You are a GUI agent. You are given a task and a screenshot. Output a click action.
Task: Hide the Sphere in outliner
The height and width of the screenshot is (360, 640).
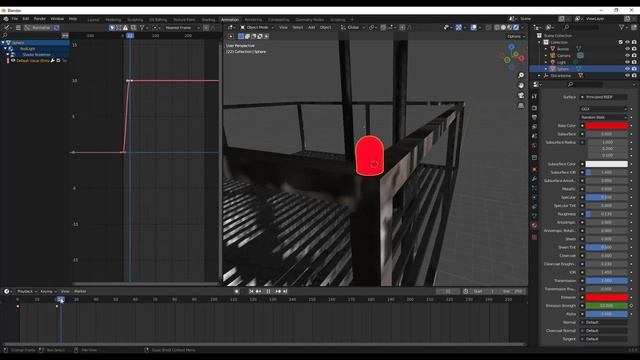pyautogui.click(x=627, y=69)
